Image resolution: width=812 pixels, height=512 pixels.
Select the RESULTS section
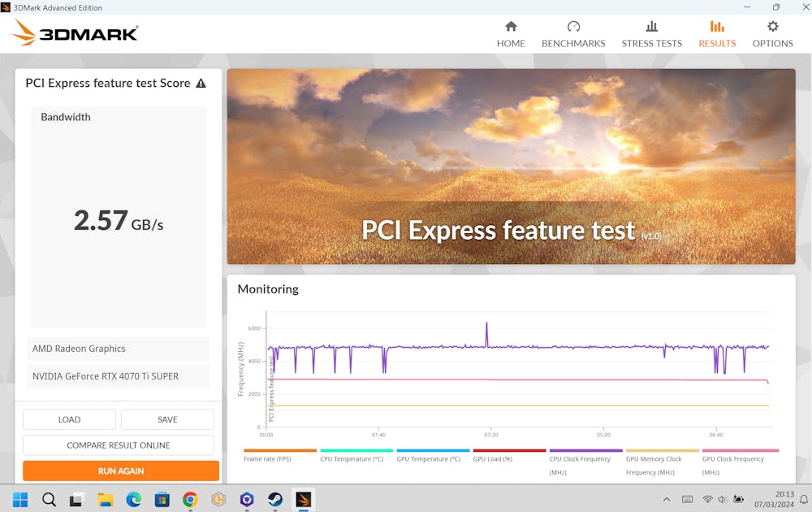(x=717, y=34)
